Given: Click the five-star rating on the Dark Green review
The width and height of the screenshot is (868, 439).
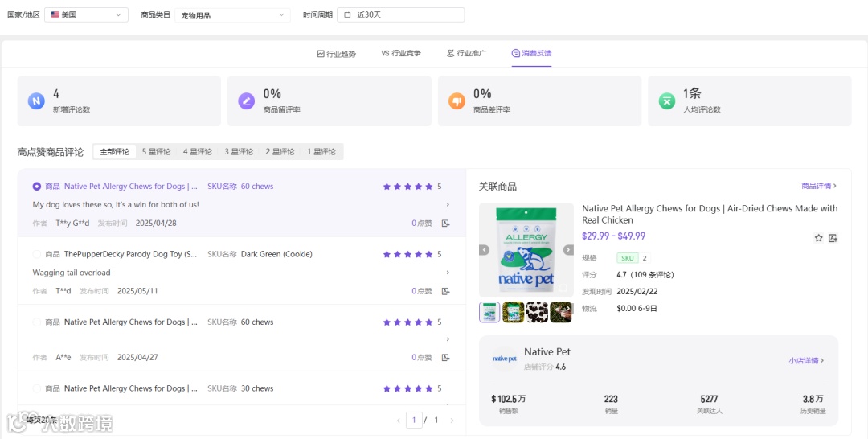Looking at the screenshot, I should [408, 254].
